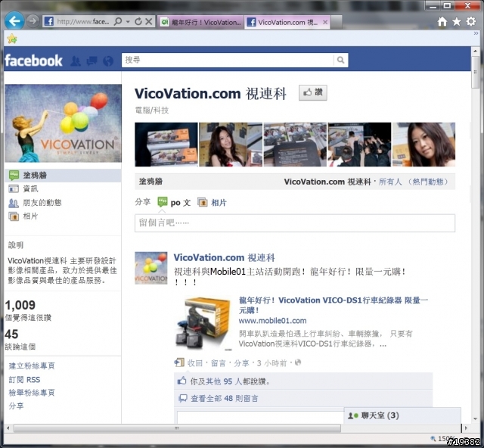Open the close-up woman photo thumbnail
The height and width of the screenshot is (448, 484).
(x=423, y=145)
